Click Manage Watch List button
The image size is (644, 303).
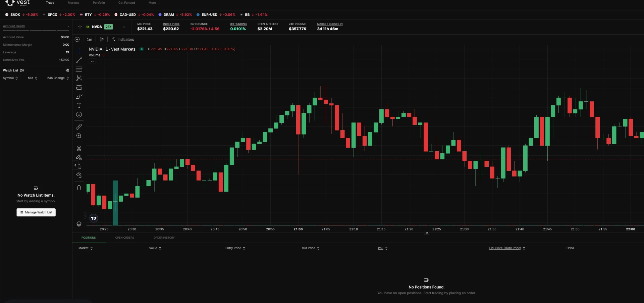(x=36, y=212)
